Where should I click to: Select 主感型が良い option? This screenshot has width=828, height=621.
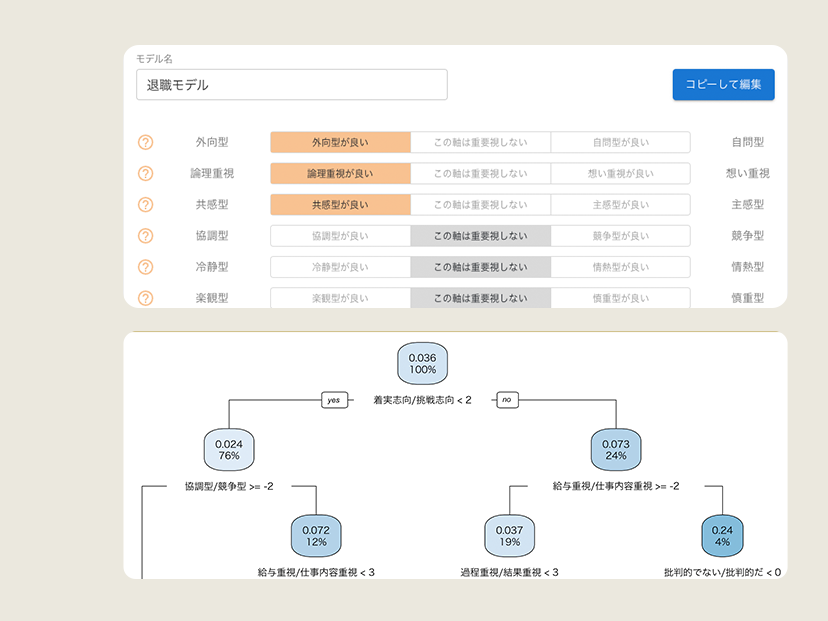(620, 204)
